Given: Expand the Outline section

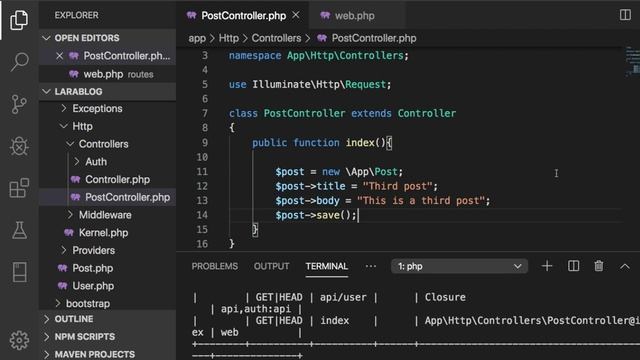Looking at the screenshot, I should 47,319.
